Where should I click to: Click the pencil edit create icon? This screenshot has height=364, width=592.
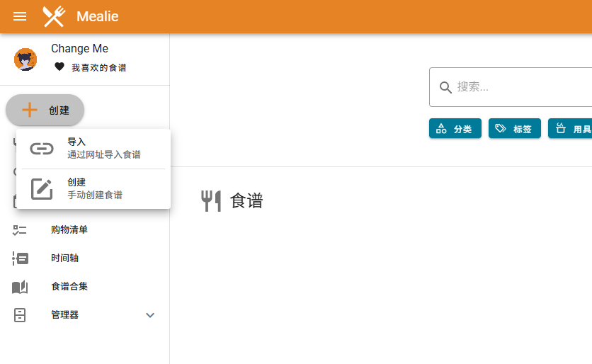(42, 189)
